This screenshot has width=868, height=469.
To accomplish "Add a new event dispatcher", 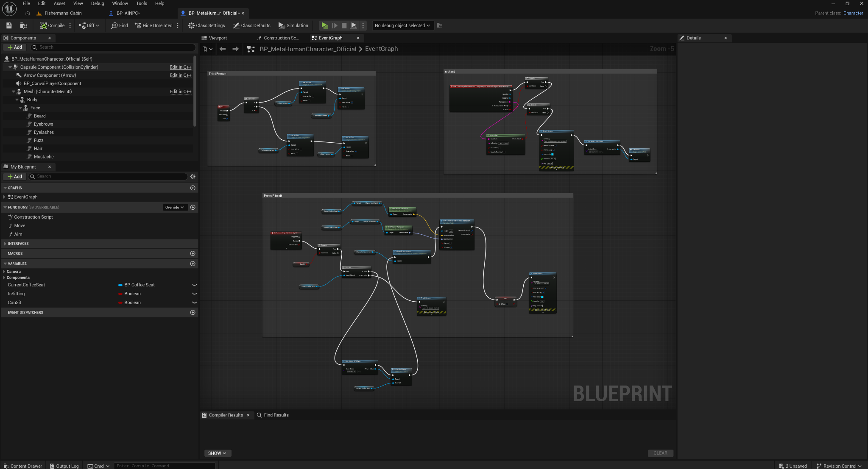I will pyautogui.click(x=193, y=312).
